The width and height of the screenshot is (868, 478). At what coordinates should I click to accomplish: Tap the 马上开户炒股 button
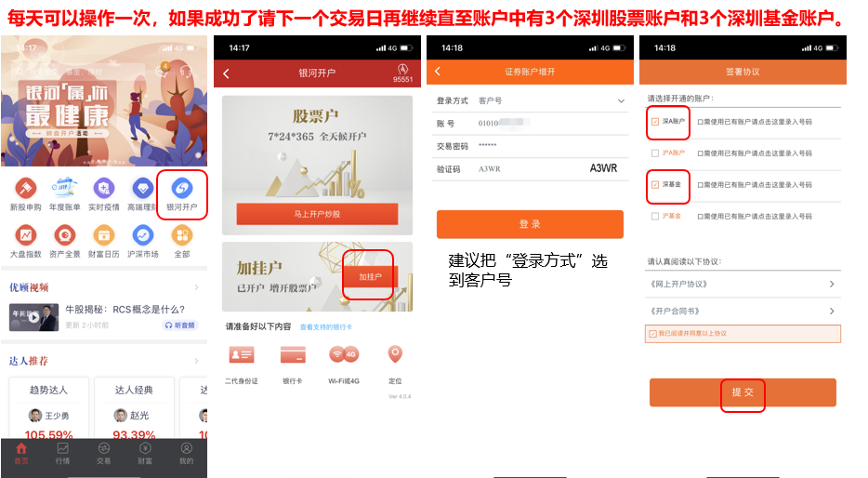(317, 214)
